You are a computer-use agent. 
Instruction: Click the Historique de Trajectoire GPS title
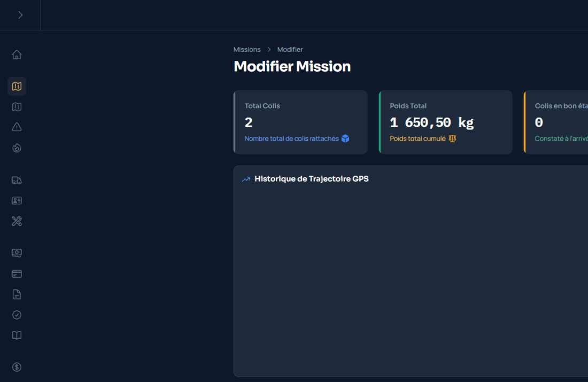pyautogui.click(x=311, y=179)
